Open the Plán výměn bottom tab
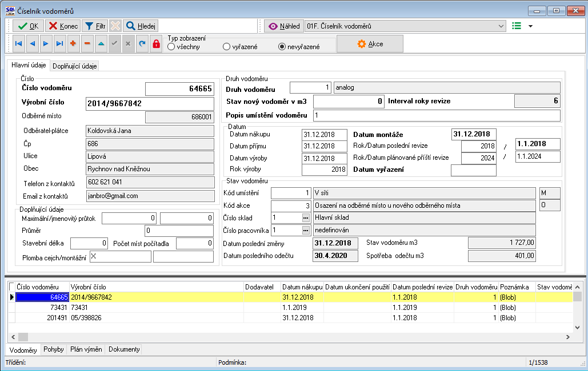 pyautogui.click(x=86, y=349)
